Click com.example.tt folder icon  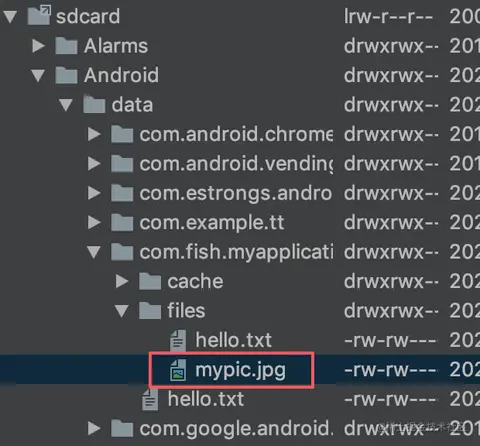point(122,222)
